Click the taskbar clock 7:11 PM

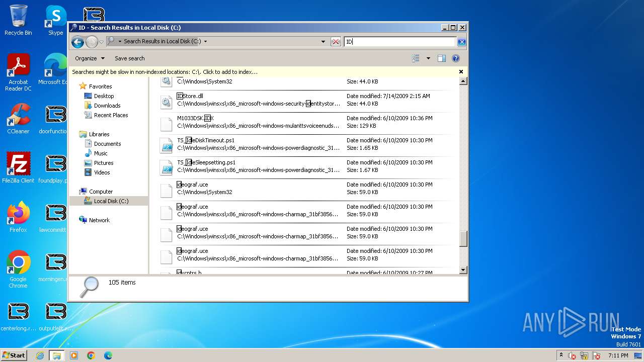pyautogui.click(x=618, y=355)
